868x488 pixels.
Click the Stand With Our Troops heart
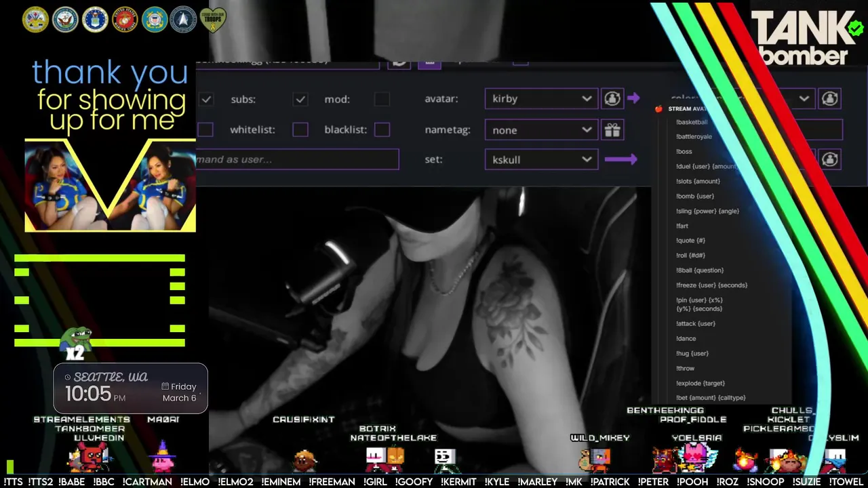pos(214,20)
